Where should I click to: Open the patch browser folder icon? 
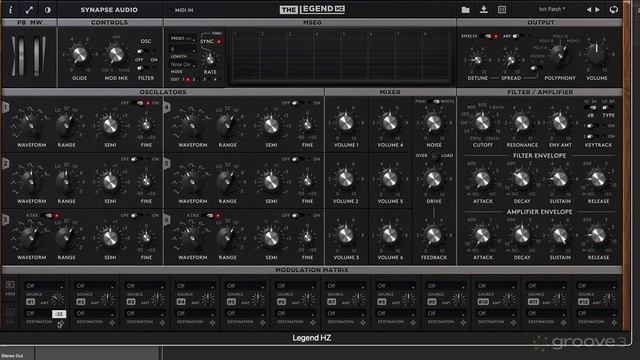point(465,9)
